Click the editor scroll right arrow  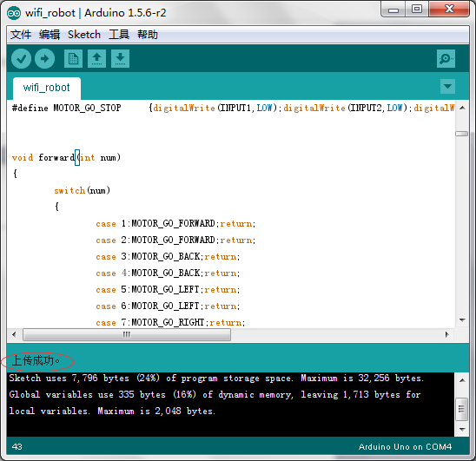[x=446, y=335]
